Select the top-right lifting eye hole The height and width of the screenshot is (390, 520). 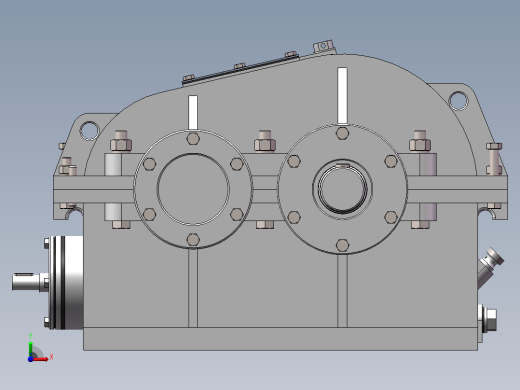(458, 100)
